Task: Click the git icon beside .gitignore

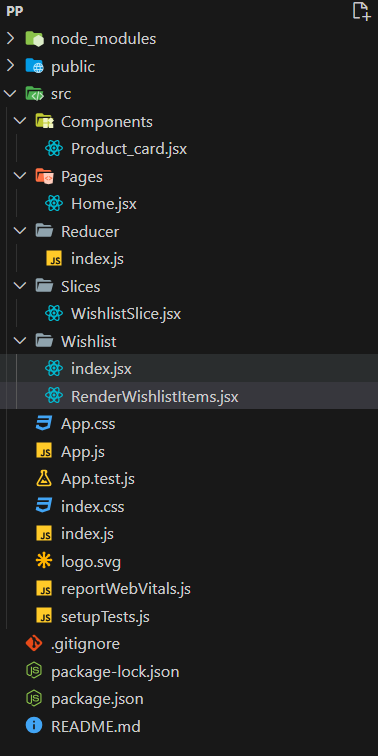Action: [x=34, y=644]
